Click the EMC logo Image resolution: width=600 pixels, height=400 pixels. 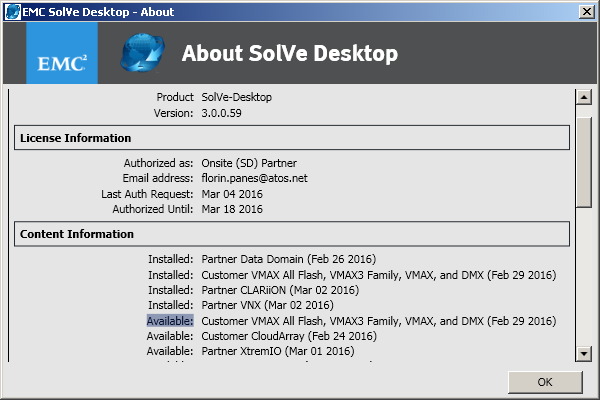[x=62, y=53]
